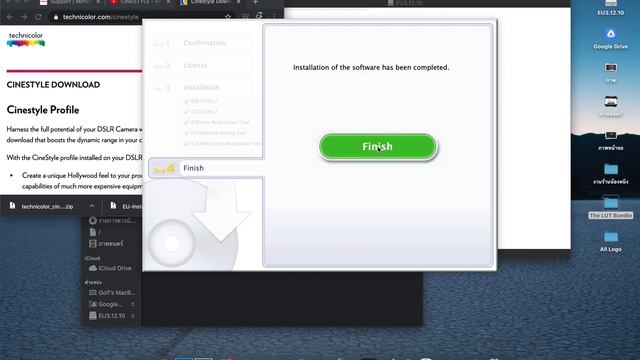The width and height of the screenshot is (640, 360).
Task: Open the All Logo folder on desktop
Action: [611, 241]
